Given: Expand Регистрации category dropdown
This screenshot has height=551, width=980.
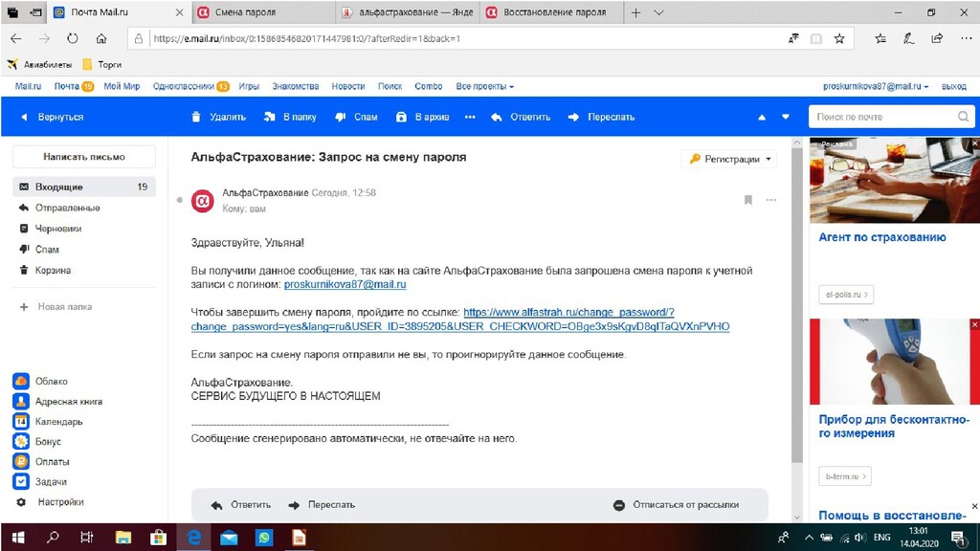Looking at the screenshot, I should (728, 160).
